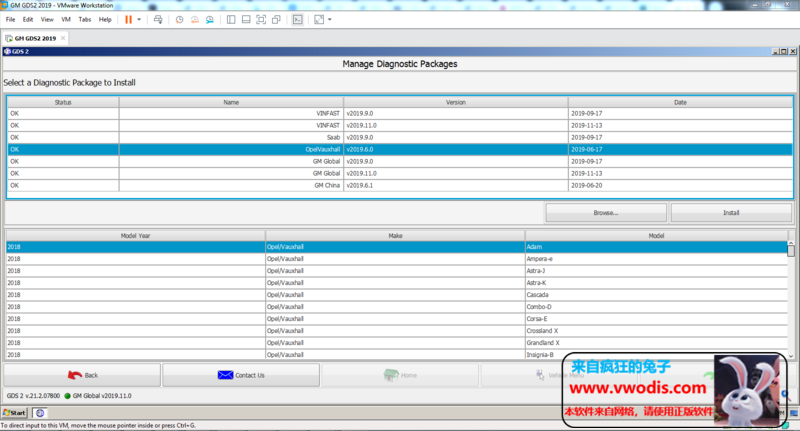The width and height of the screenshot is (800, 431).
Task: Click the Contact Us envelope button
Action: click(241, 375)
